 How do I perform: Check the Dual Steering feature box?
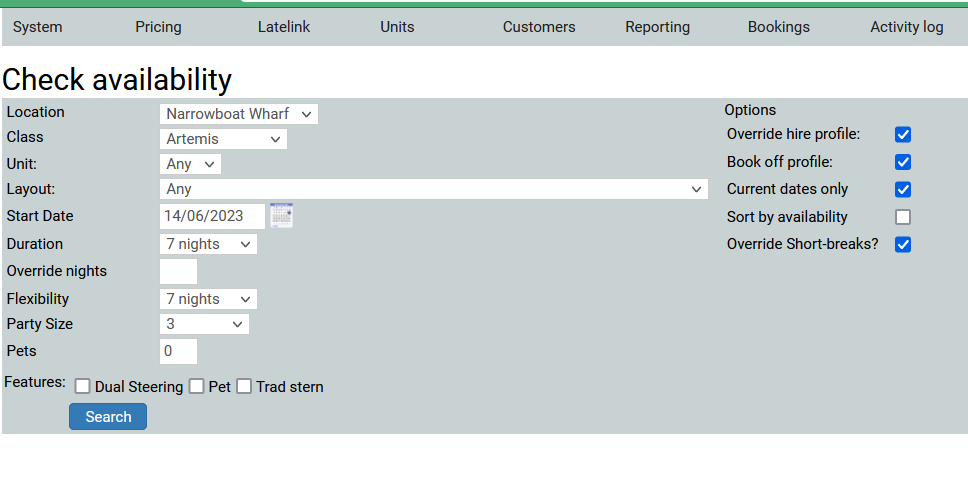click(83, 387)
